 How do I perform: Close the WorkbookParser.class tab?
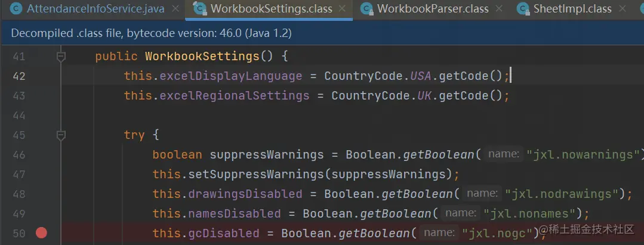pos(499,8)
